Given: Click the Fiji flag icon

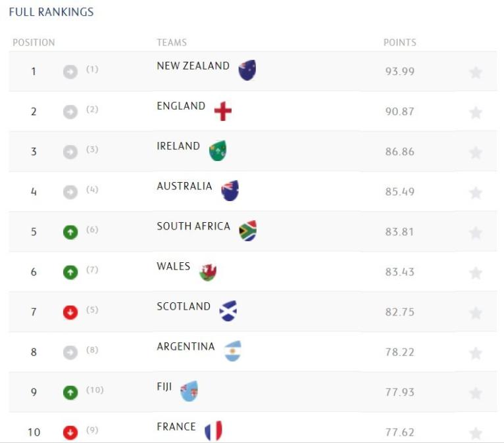Looking at the screenshot, I should [x=189, y=391].
